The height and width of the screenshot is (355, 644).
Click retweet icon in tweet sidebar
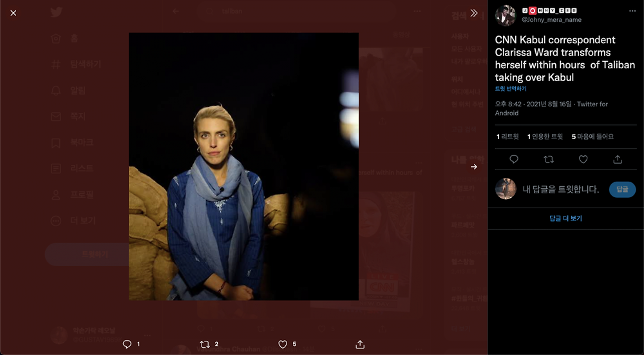(x=549, y=159)
